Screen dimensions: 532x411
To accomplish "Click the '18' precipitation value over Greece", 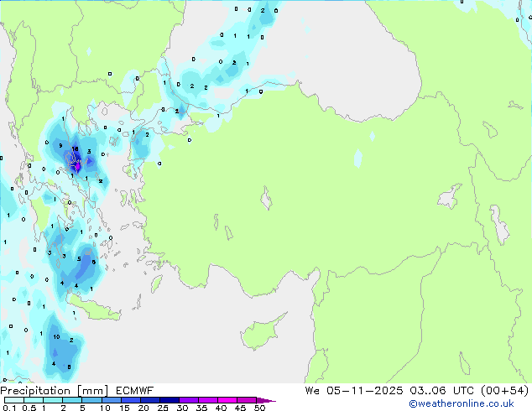I will pos(76,148).
